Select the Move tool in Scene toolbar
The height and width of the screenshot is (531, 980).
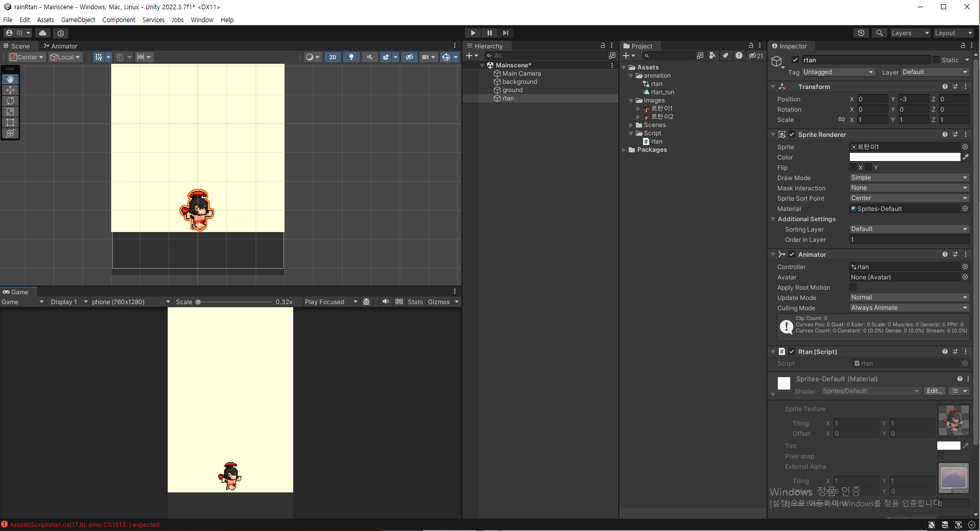click(10, 90)
